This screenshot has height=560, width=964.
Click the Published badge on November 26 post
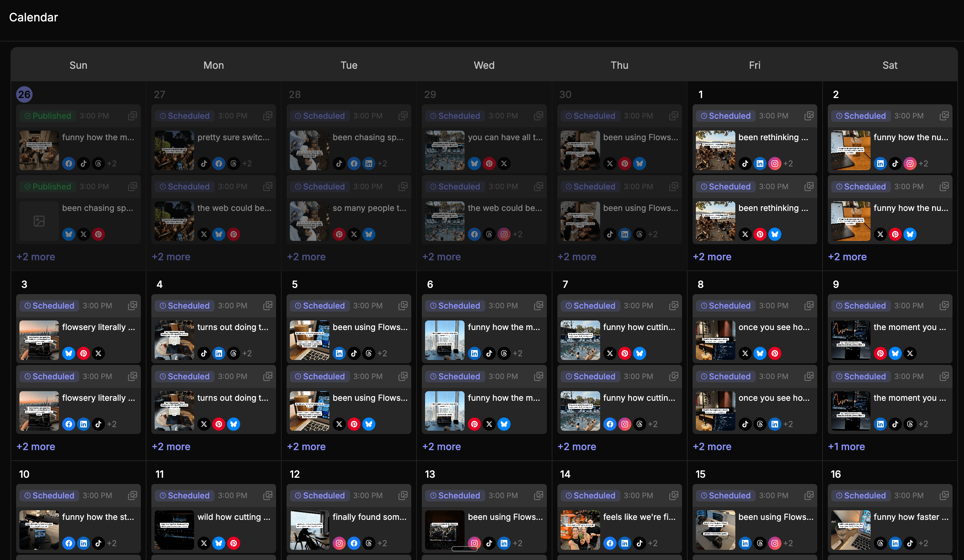pyautogui.click(x=47, y=115)
